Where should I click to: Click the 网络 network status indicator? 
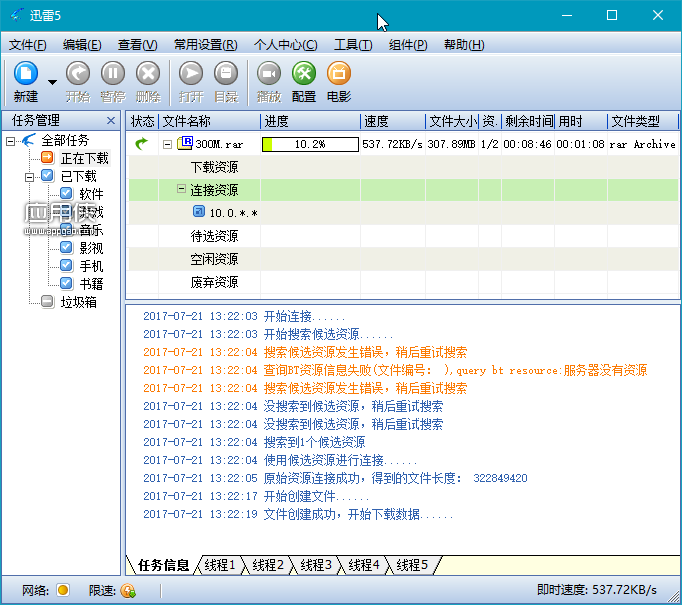[63, 590]
